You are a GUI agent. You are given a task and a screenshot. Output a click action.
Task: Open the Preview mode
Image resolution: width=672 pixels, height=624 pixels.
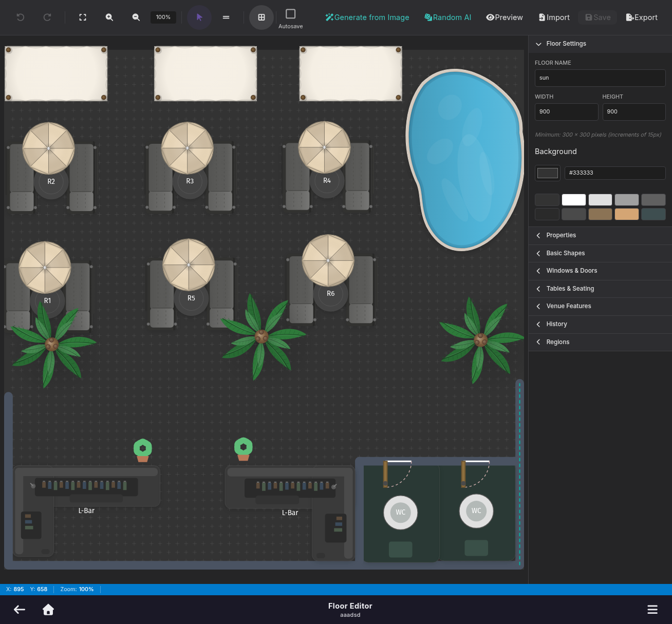(504, 17)
